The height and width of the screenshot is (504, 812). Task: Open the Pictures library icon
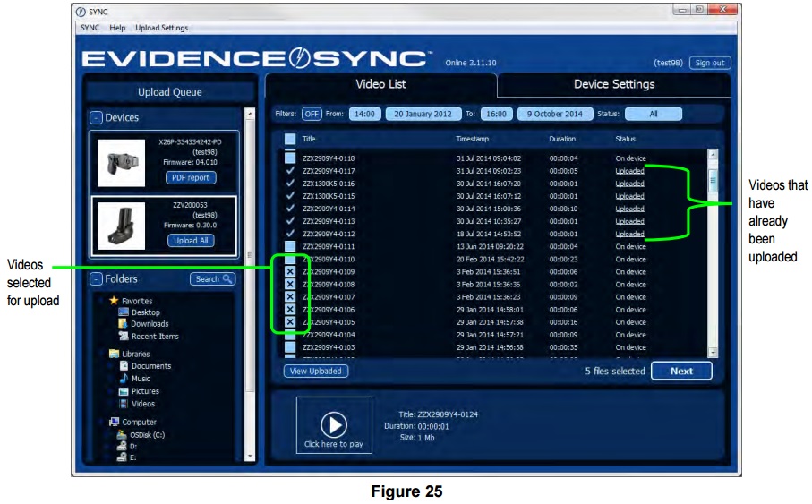click(x=124, y=391)
